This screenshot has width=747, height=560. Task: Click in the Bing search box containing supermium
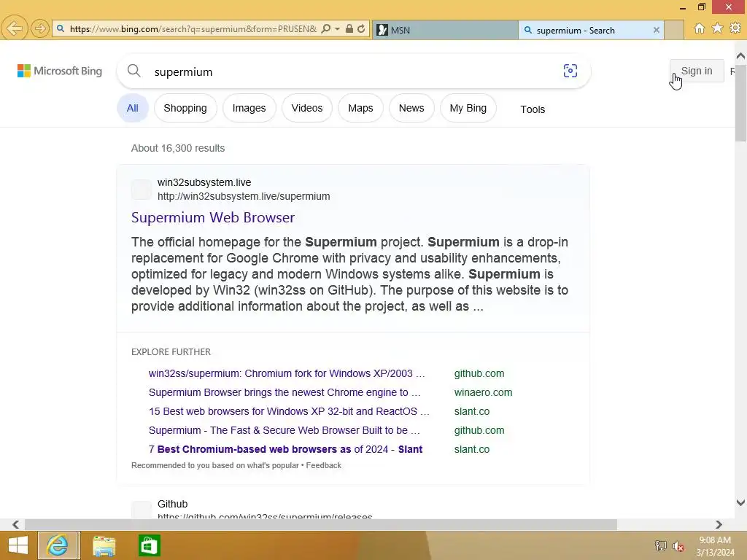(352, 71)
